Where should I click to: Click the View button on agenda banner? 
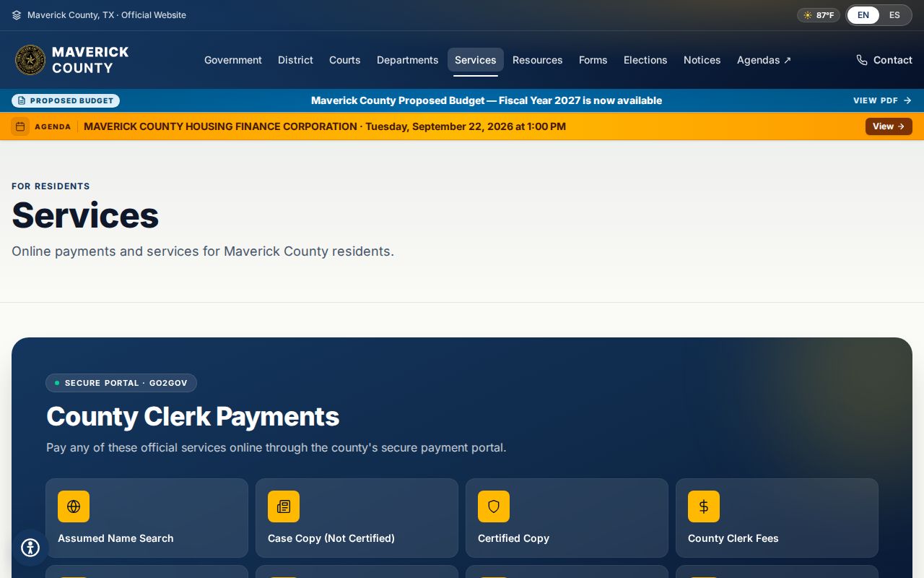889,126
